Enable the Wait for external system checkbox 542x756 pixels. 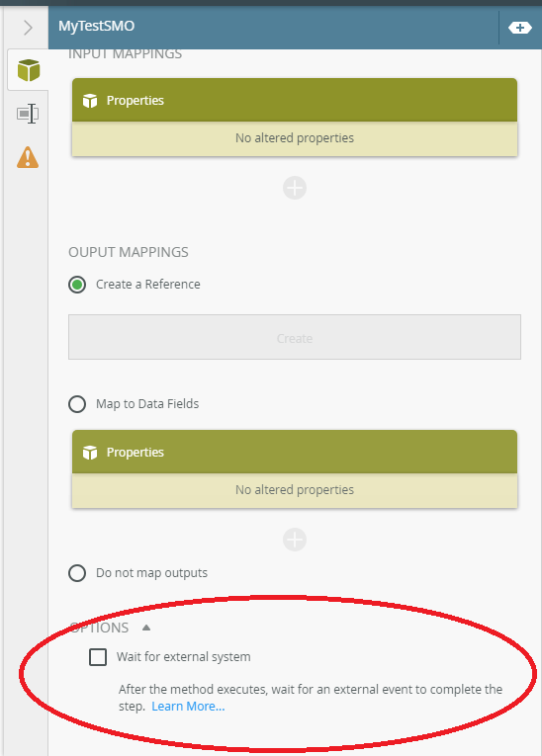(98, 656)
